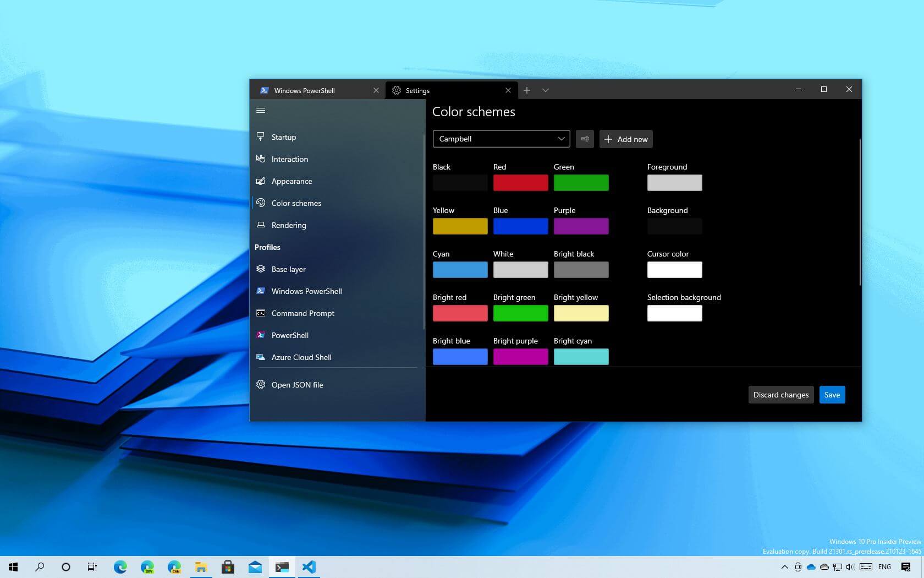Click the rename color scheme icon
The height and width of the screenshot is (578, 924).
tap(585, 139)
